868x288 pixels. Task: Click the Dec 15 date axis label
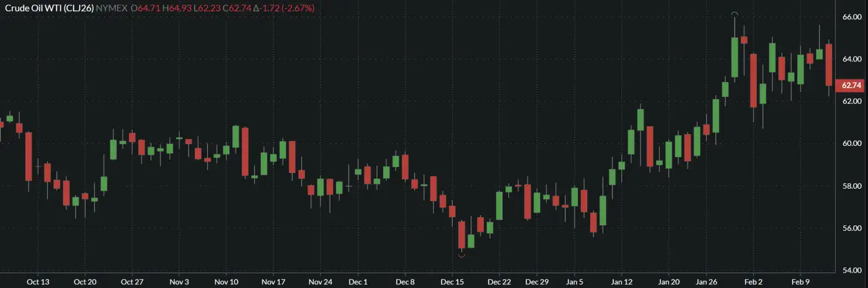click(452, 282)
